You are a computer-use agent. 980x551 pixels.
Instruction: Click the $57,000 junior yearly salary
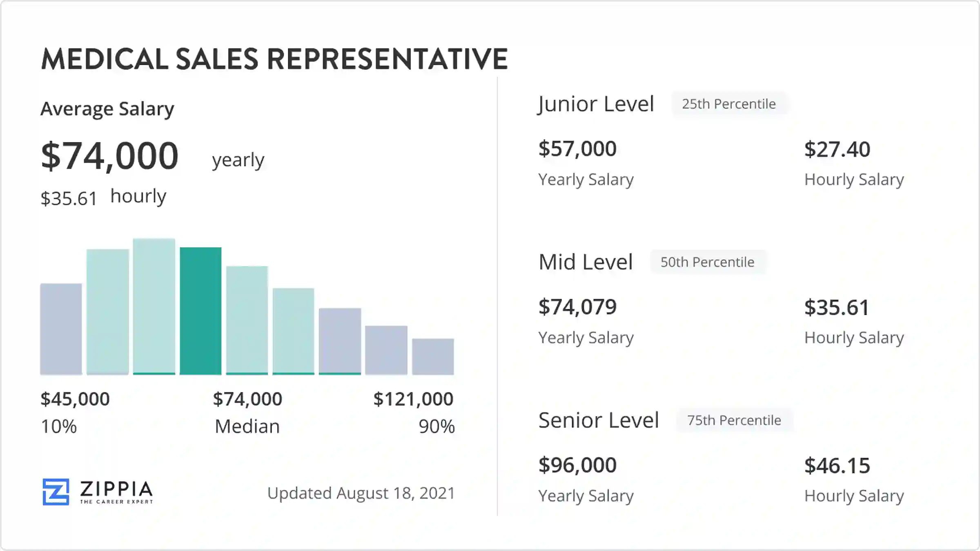(577, 149)
